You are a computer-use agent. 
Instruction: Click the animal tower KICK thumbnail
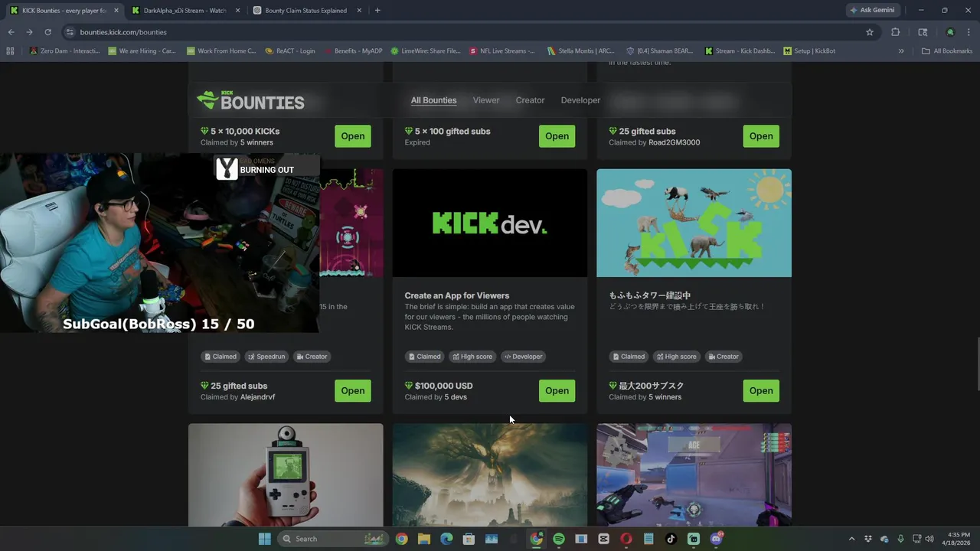tap(694, 223)
